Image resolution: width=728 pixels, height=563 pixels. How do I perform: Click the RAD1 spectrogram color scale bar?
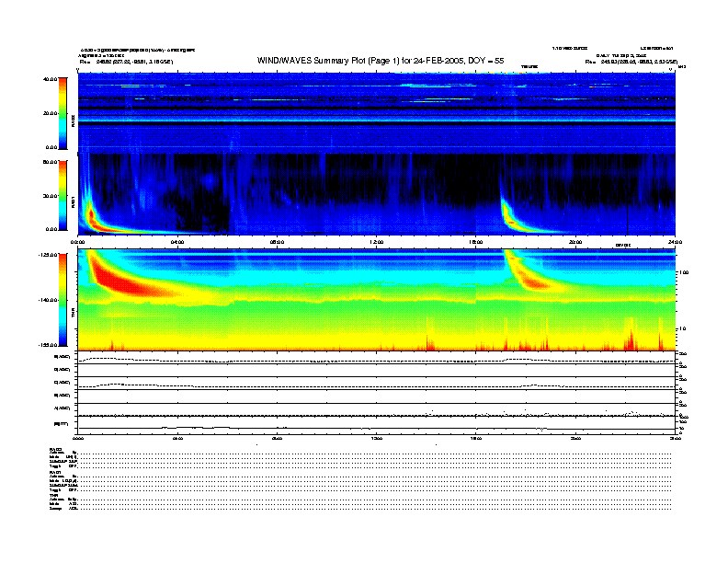point(63,196)
